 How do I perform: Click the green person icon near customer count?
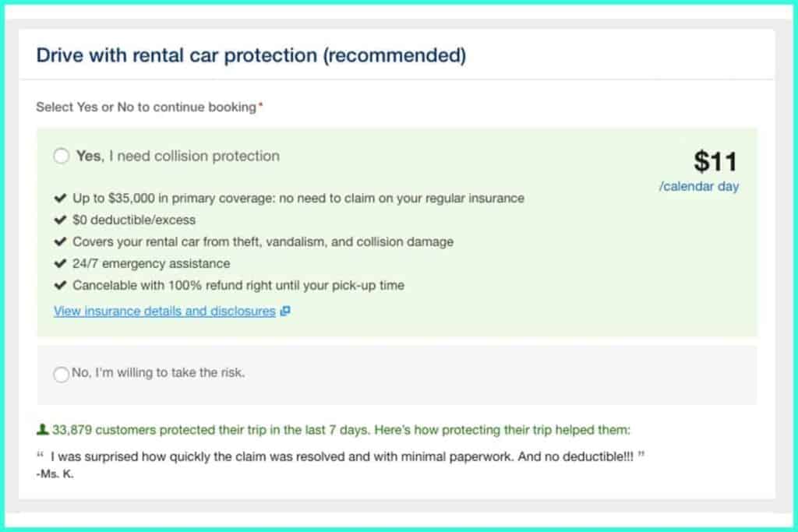43,430
